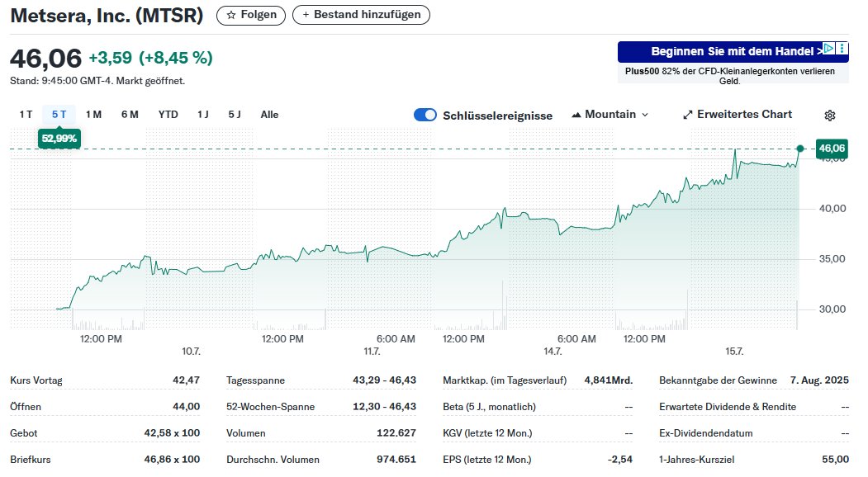Click the Metsera, Inc. (MTSR) heading

107,16
